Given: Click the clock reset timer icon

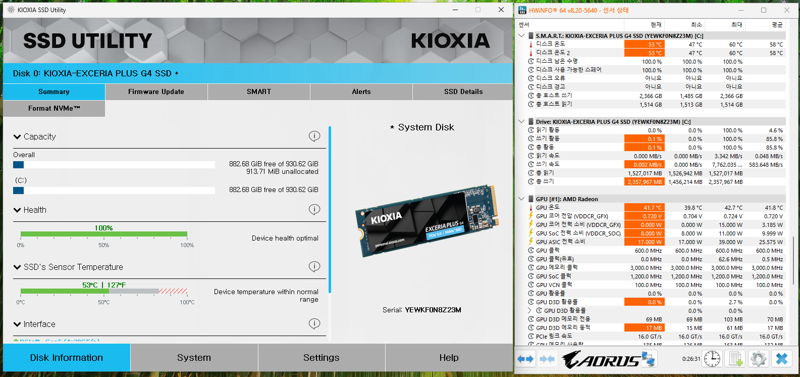Looking at the screenshot, I should [711, 359].
